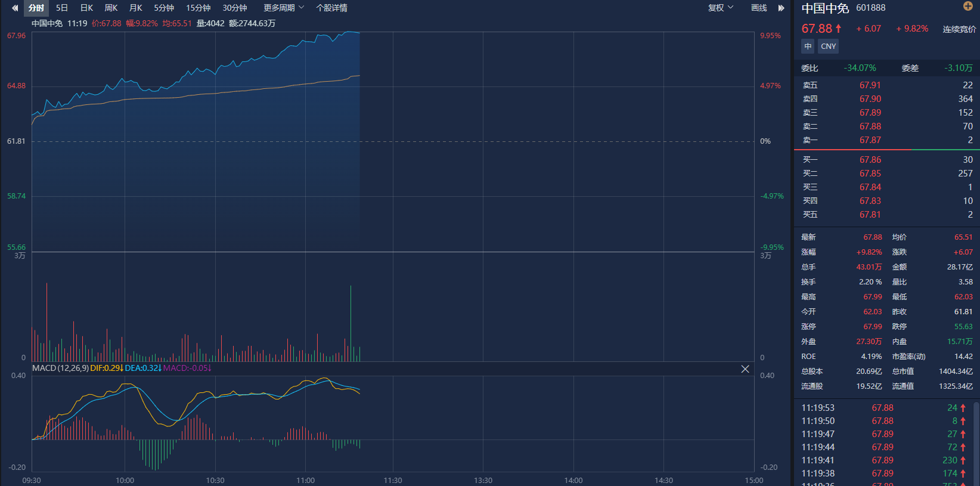This screenshot has width=980, height=486.
Task: Click the 中 market badge icon
Action: click(x=808, y=46)
